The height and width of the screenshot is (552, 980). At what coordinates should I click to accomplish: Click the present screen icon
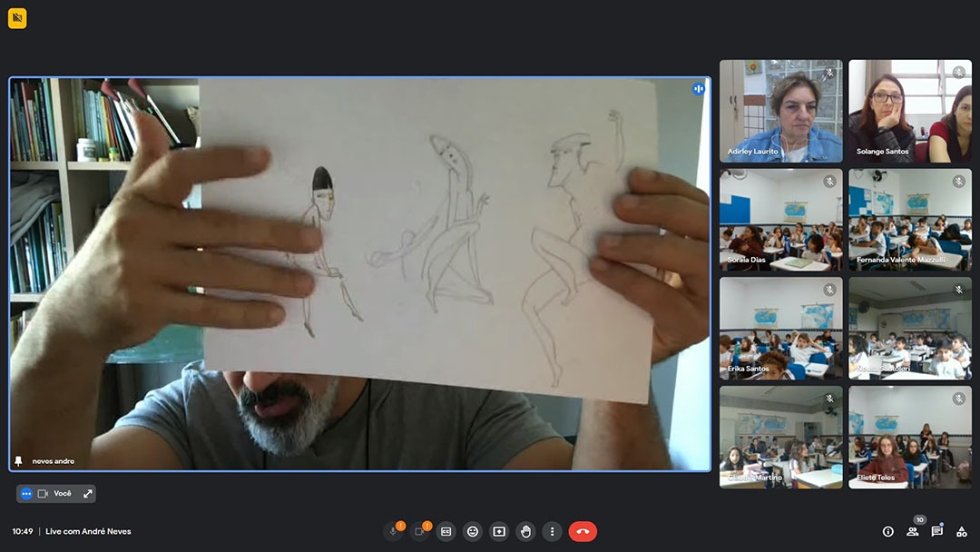[x=498, y=532]
